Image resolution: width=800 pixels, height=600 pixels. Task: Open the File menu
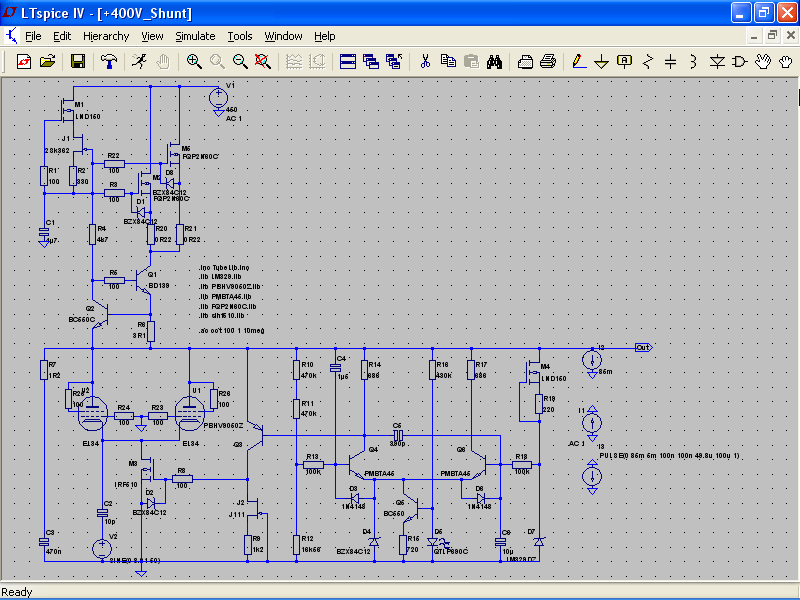tap(33, 36)
